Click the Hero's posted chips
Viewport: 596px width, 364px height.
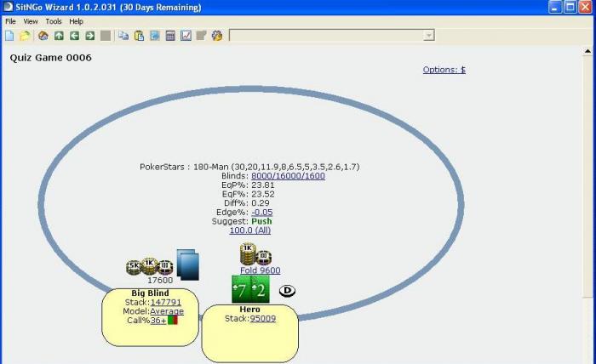pyautogui.click(x=255, y=254)
